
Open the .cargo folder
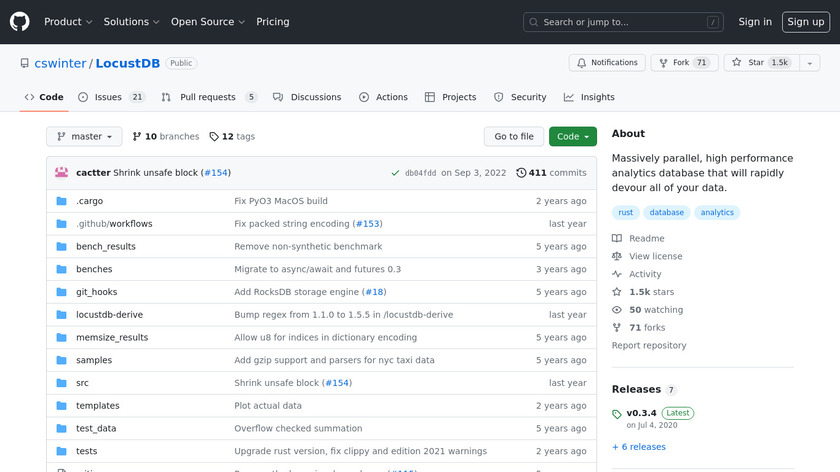(x=89, y=201)
